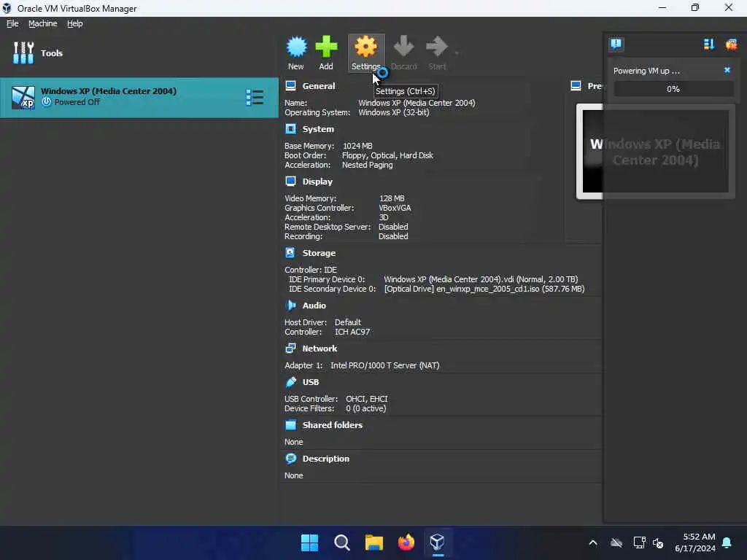The image size is (747, 560).
Task: Toggle the keep finished progresses sort icon
Action: [x=709, y=44]
